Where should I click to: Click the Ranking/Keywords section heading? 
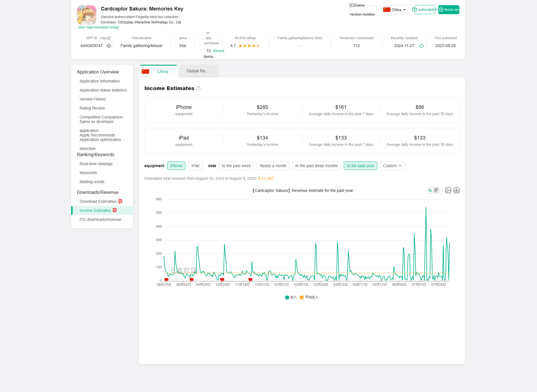[95, 155]
